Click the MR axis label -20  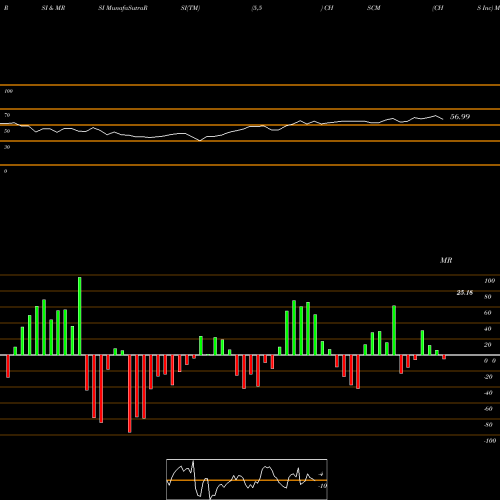pos(488,377)
